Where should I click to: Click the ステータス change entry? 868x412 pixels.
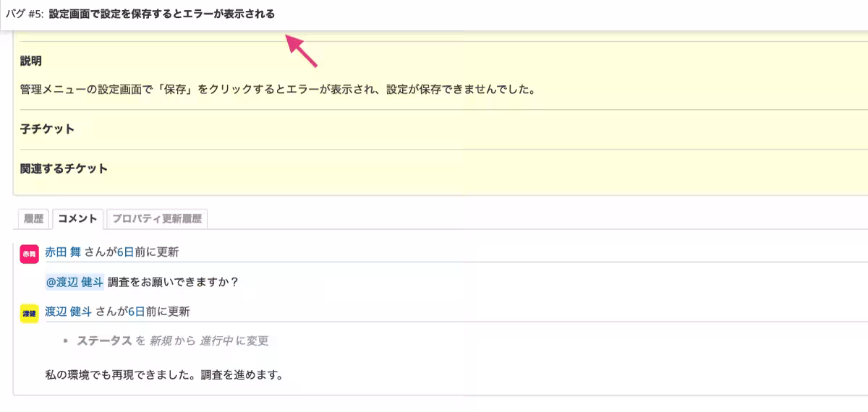[172, 341]
